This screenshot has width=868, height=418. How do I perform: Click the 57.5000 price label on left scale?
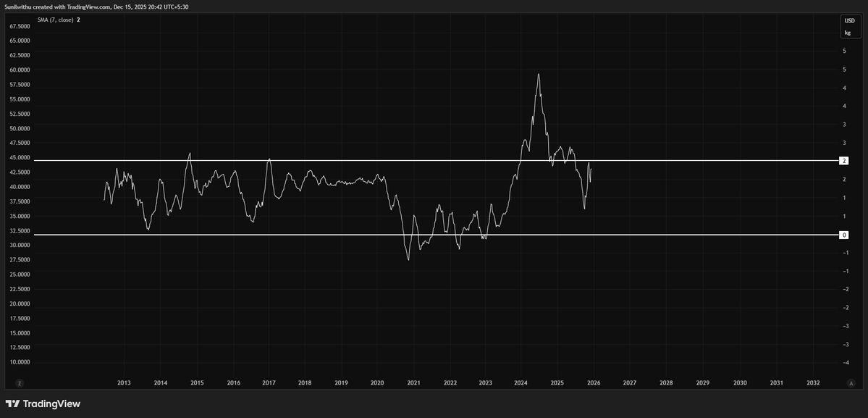20,85
